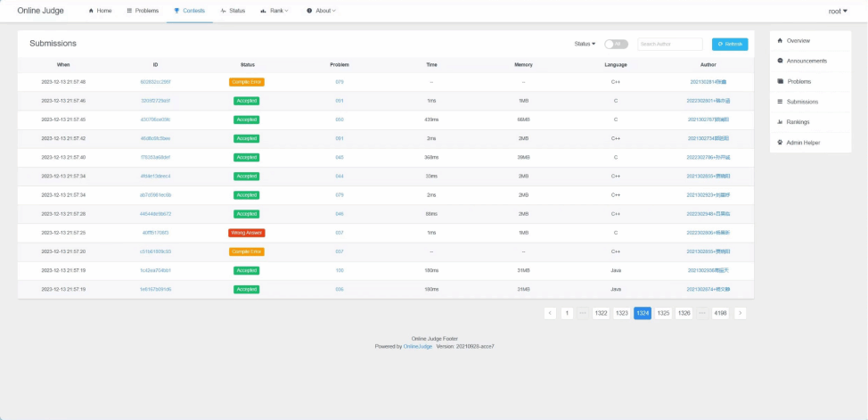Click the pulse icon beside Status tab

223,11
